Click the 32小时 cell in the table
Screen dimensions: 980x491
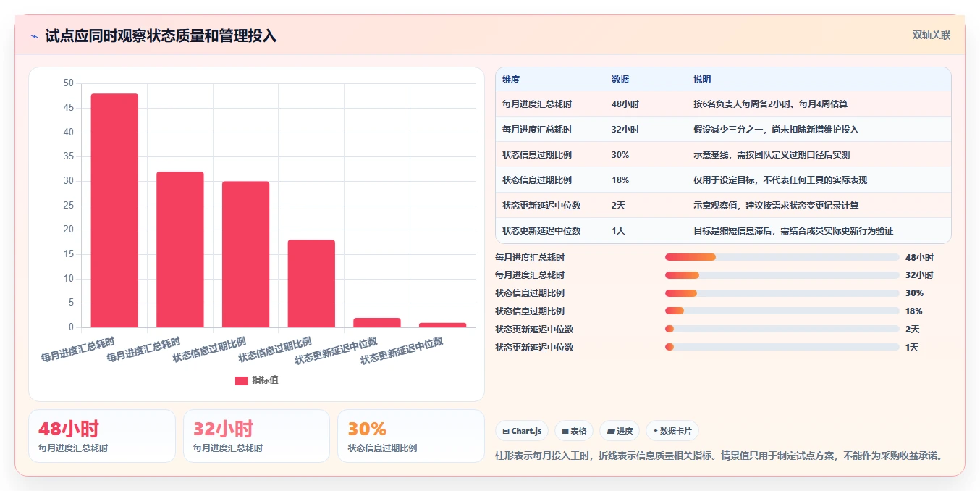(625, 130)
